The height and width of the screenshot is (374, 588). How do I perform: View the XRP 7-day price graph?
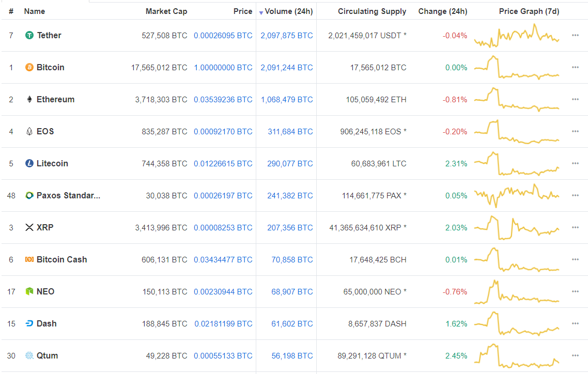516,228
